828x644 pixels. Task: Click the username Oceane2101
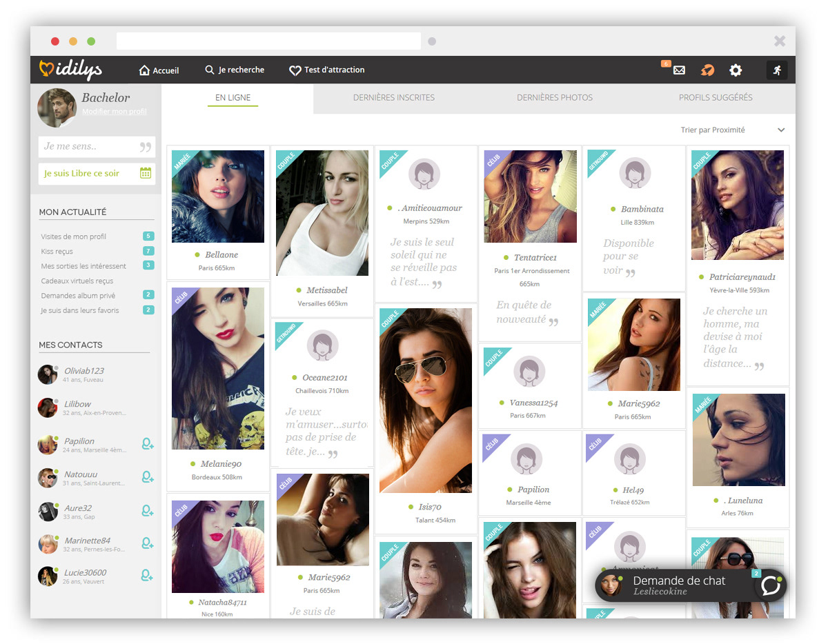pyautogui.click(x=325, y=378)
